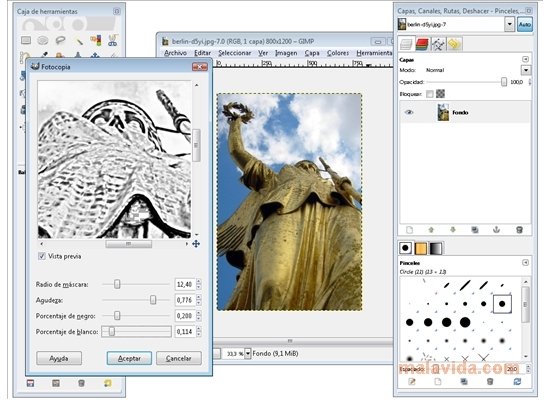Toggle the lock pixels checkbox next to Bloquear
The height and width of the screenshot is (400, 550).
pyautogui.click(x=430, y=94)
